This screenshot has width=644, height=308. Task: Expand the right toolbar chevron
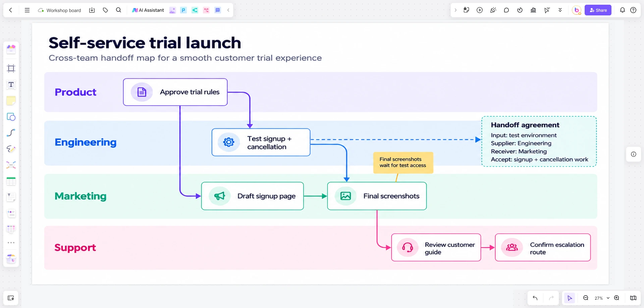(455, 10)
